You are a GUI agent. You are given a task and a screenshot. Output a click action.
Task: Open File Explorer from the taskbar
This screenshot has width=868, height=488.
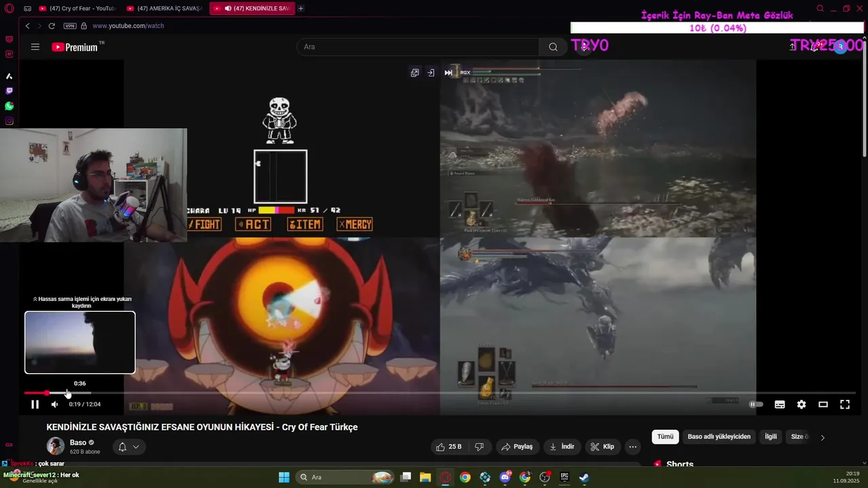pos(425,477)
